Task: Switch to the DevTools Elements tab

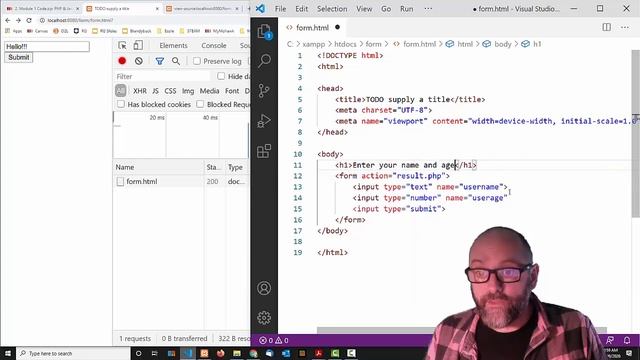Action: (x=173, y=45)
